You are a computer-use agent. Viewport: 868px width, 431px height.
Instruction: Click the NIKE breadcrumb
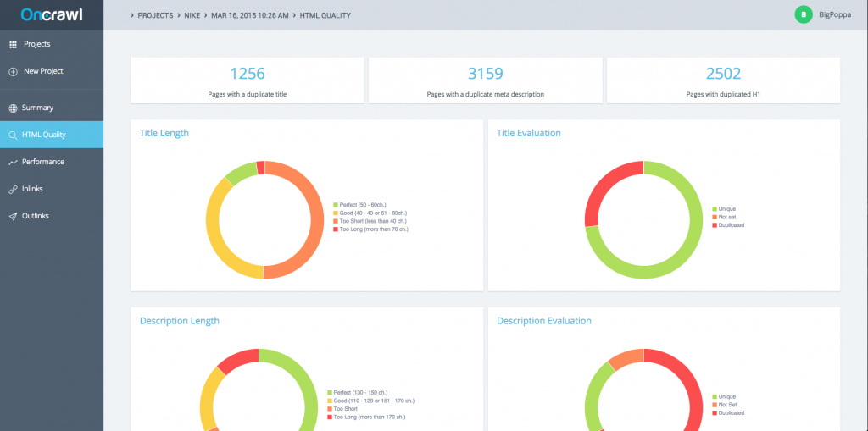(192, 15)
